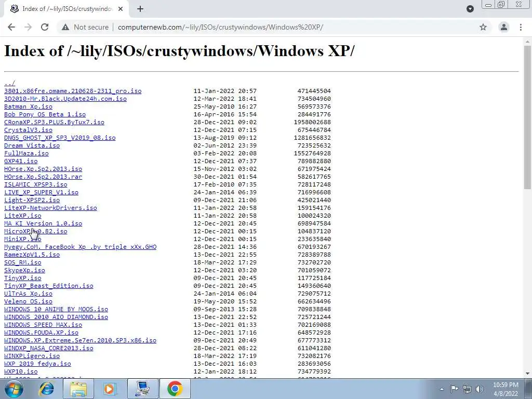
Task: Open MA_KI_Version_1.0.iso link
Action: pos(43,223)
